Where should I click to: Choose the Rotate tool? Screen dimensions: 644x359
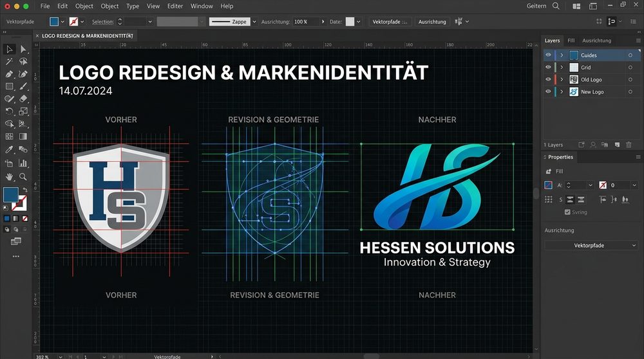pos(9,111)
